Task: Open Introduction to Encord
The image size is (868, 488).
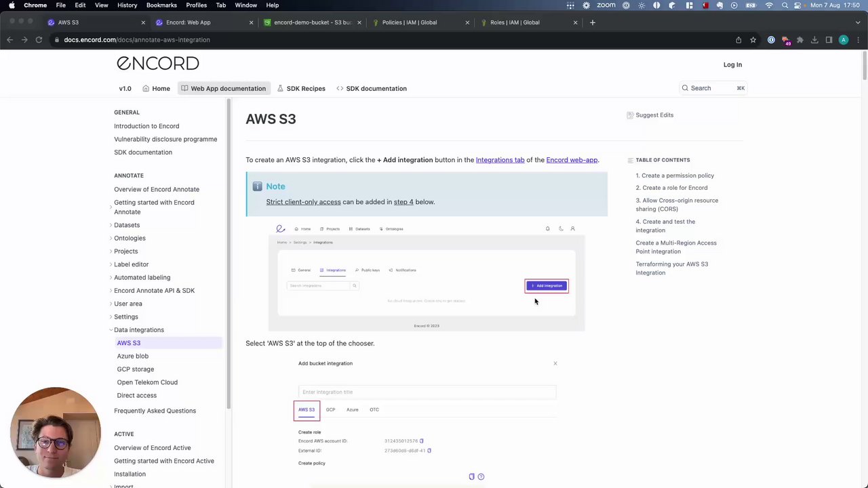Action: point(146,126)
